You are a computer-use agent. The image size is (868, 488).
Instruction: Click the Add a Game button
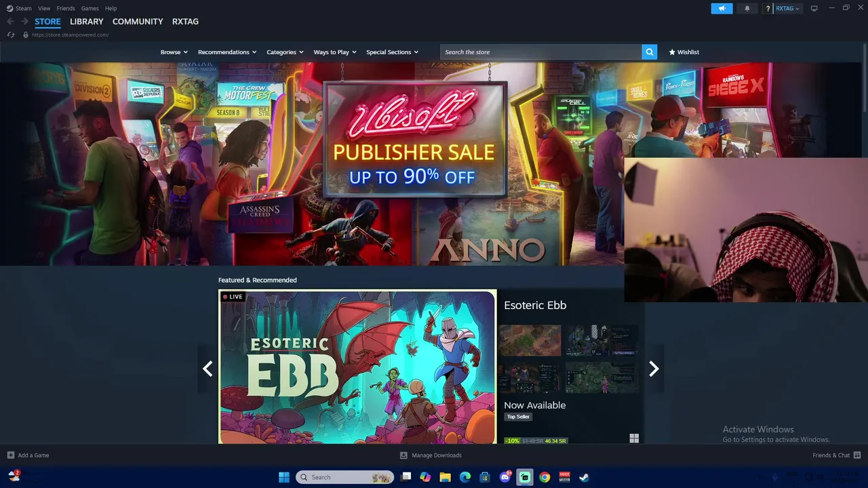(x=28, y=455)
